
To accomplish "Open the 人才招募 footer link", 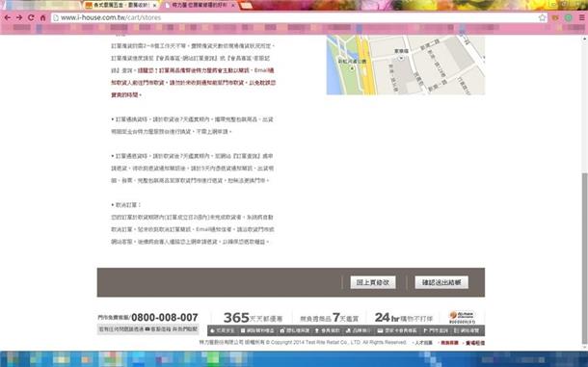I will point(423,343).
